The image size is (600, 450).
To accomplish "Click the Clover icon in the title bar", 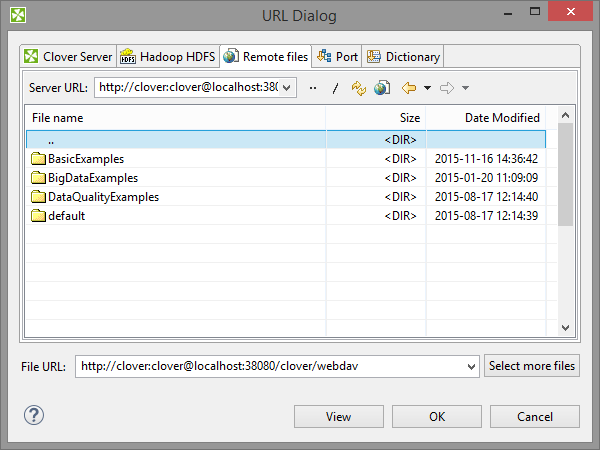I will pos(18,15).
